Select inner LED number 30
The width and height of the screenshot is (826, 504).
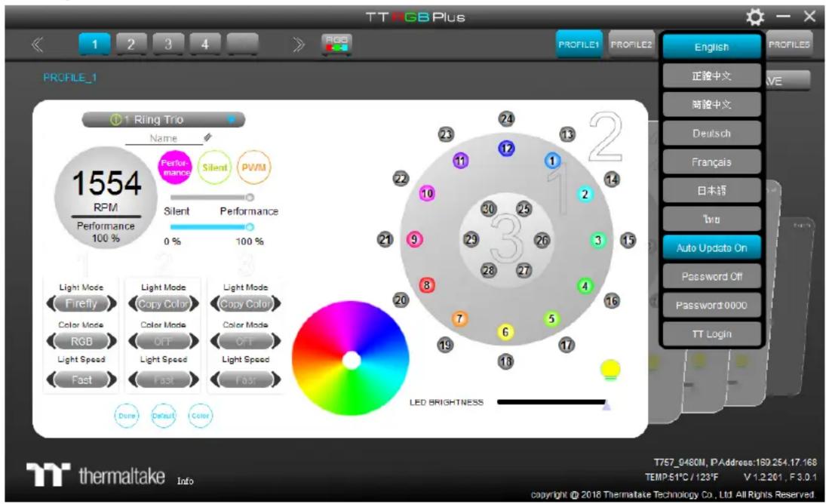[488, 209]
